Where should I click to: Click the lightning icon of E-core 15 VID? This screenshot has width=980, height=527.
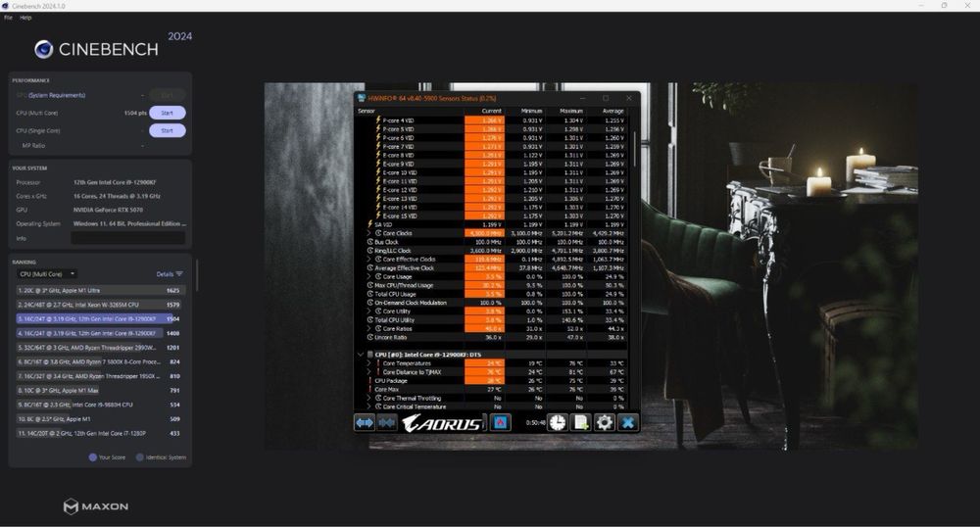click(378, 216)
